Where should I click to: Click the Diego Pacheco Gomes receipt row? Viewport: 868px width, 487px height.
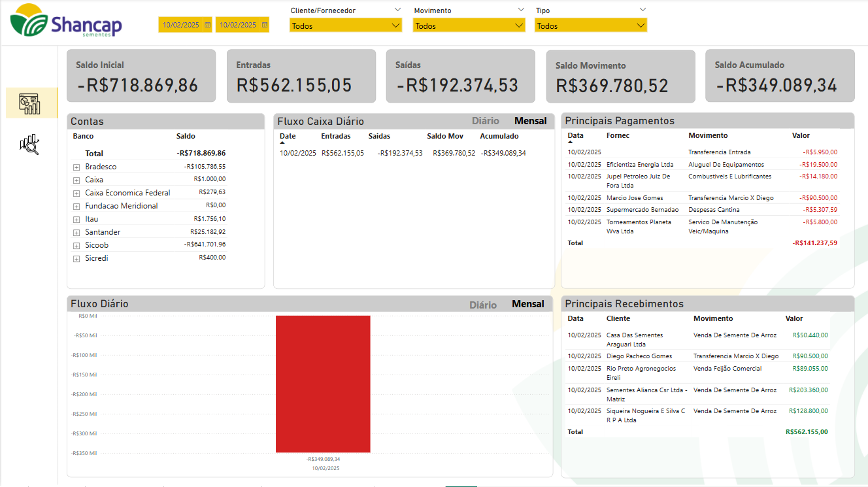(x=698, y=356)
